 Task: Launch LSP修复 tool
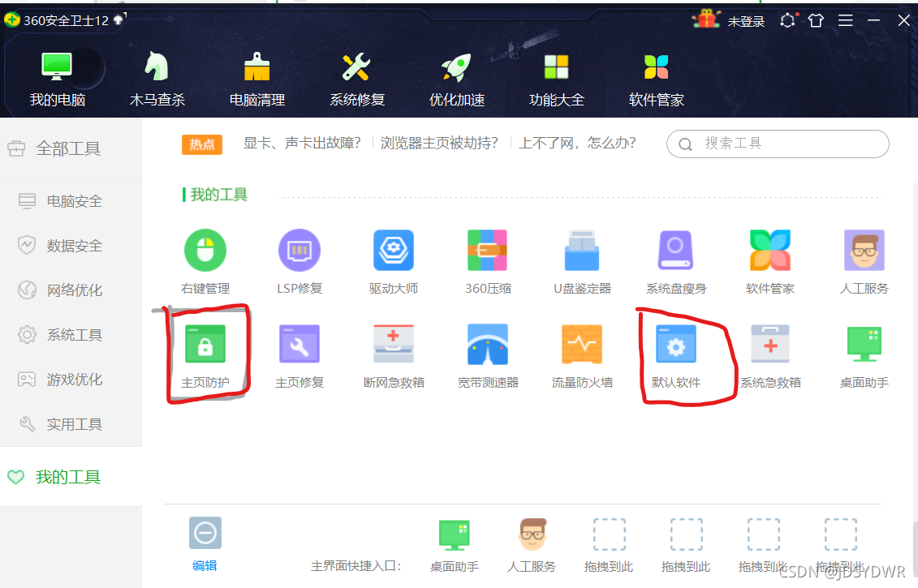click(x=300, y=261)
